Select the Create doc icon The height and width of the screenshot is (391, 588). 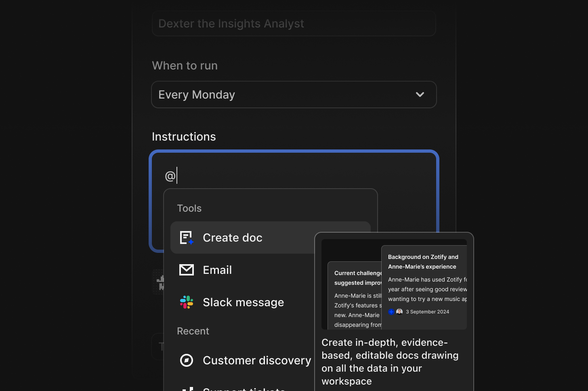[187, 238]
